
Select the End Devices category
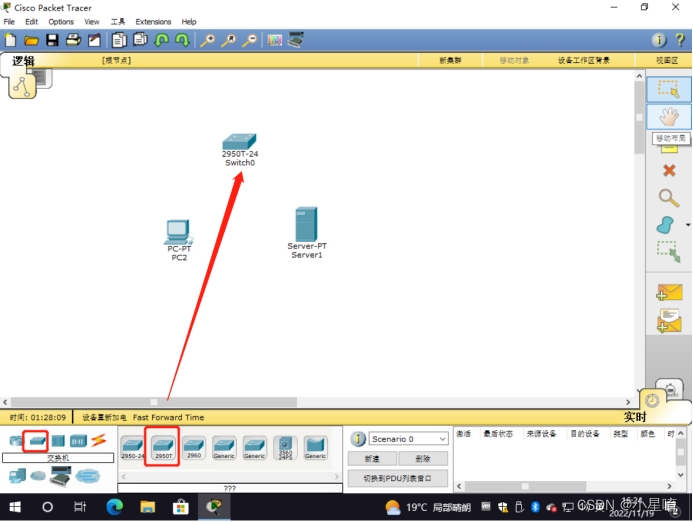pyautogui.click(x=17, y=476)
